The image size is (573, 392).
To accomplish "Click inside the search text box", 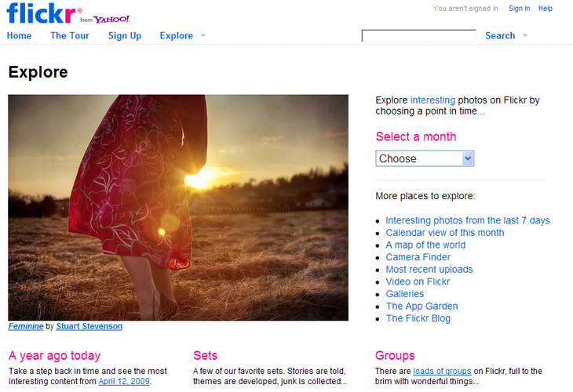I will (x=418, y=36).
